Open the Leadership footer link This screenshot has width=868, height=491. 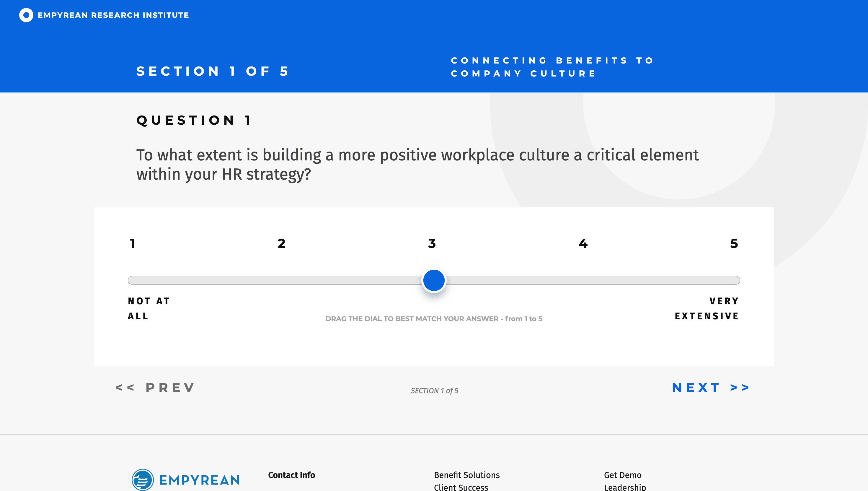[625, 487]
